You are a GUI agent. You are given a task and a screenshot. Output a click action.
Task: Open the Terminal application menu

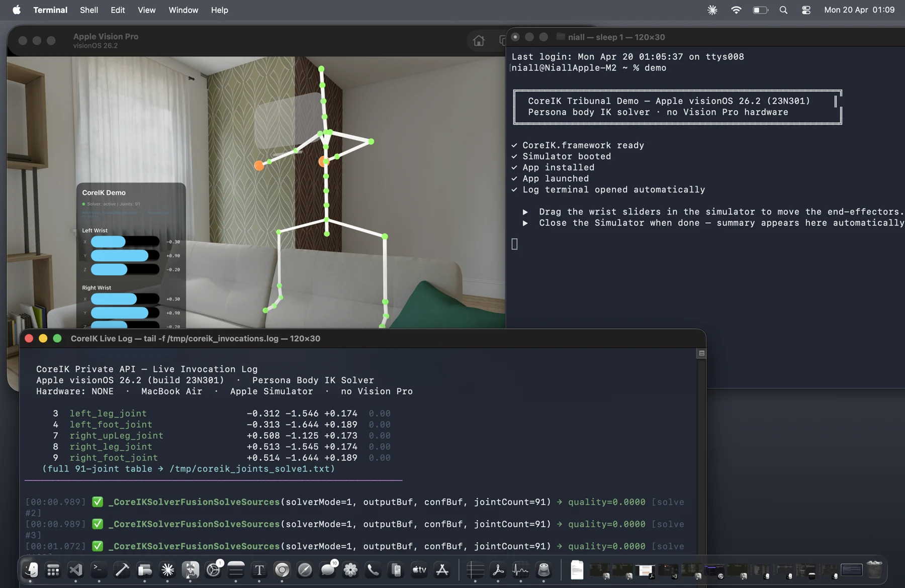pos(50,10)
